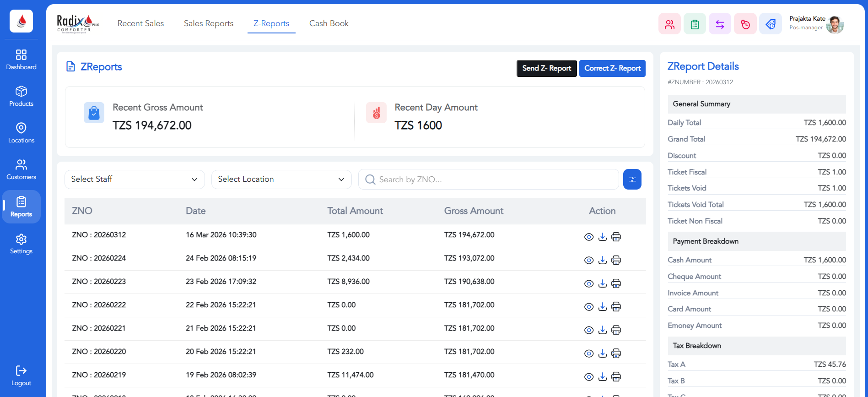Click the Correct Z- Report button
Screen dimensions: 868x397
(x=612, y=68)
